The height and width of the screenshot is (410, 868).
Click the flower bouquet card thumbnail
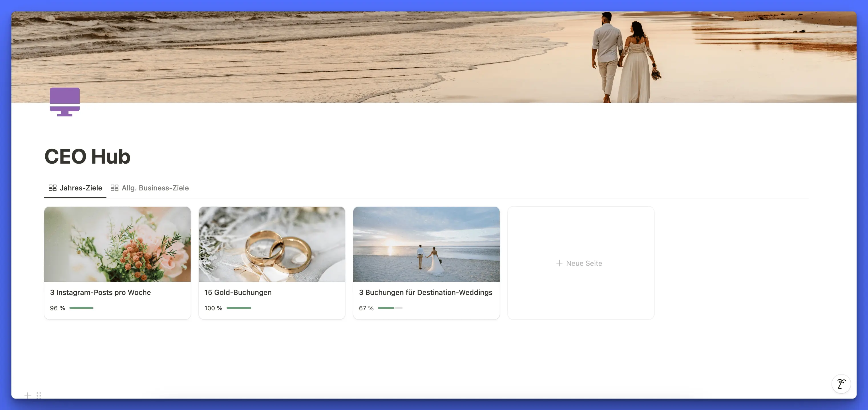(117, 244)
